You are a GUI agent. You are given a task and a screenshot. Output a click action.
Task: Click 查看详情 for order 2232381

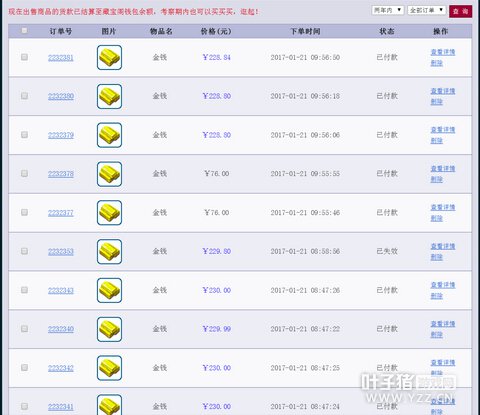coord(443,52)
